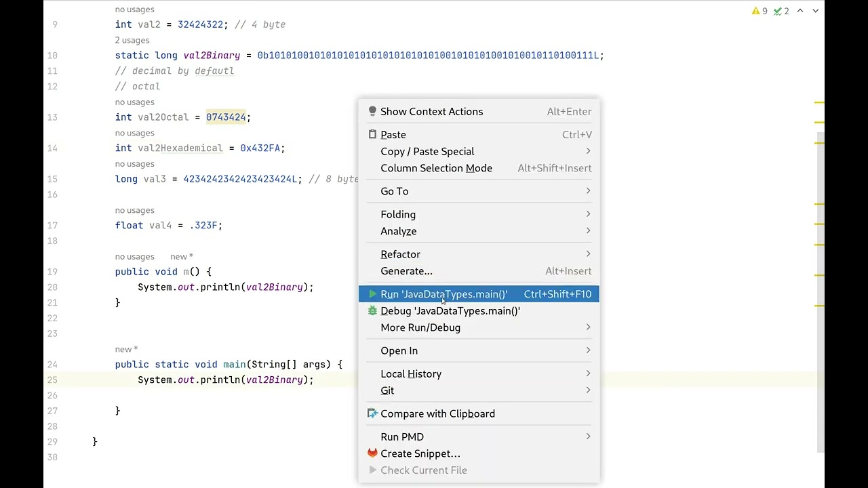Screen dimensions: 868x488
Task: Click the yellow warnings indicator icon
Action: 759,11
